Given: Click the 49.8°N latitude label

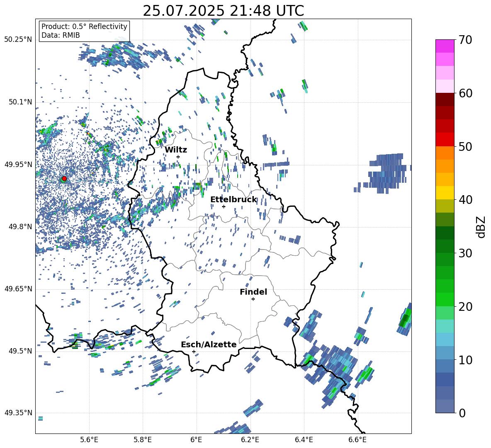Looking at the screenshot, I should (20, 227).
